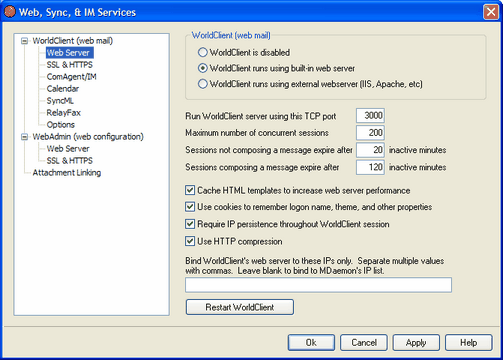Click the TCP port field showing 3000

point(370,116)
